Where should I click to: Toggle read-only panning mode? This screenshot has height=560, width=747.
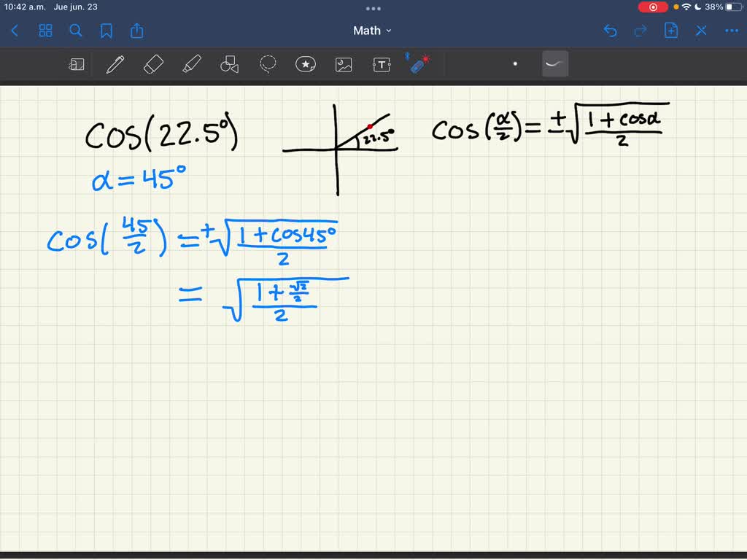point(76,64)
